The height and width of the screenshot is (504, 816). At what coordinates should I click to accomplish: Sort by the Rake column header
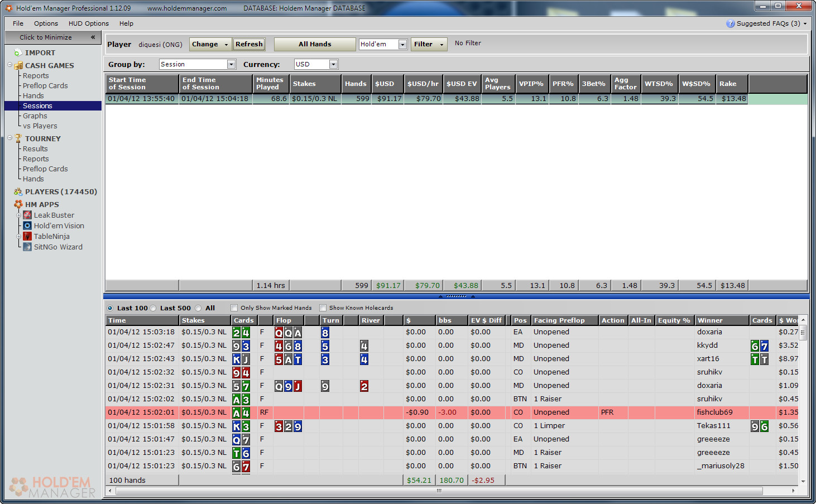click(x=732, y=84)
